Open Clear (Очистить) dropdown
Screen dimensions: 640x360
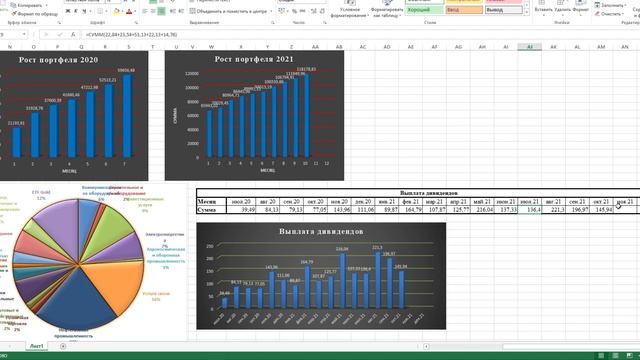click(x=609, y=14)
